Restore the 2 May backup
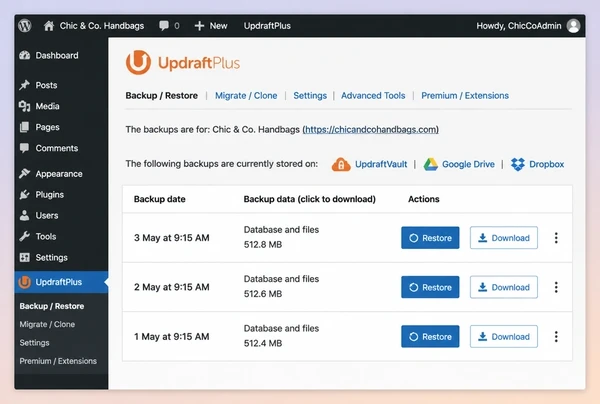Viewport: 600px width, 404px height. click(430, 287)
